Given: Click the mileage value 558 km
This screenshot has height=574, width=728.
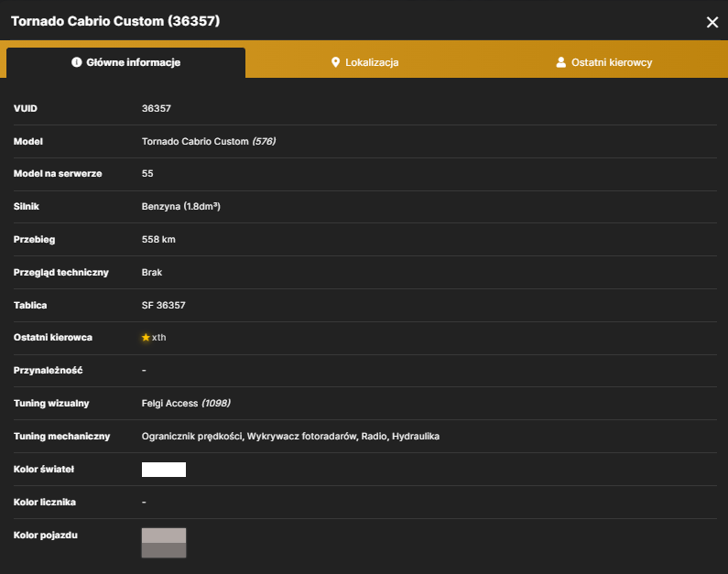Looking at the screenshot, I should [158, 240].
